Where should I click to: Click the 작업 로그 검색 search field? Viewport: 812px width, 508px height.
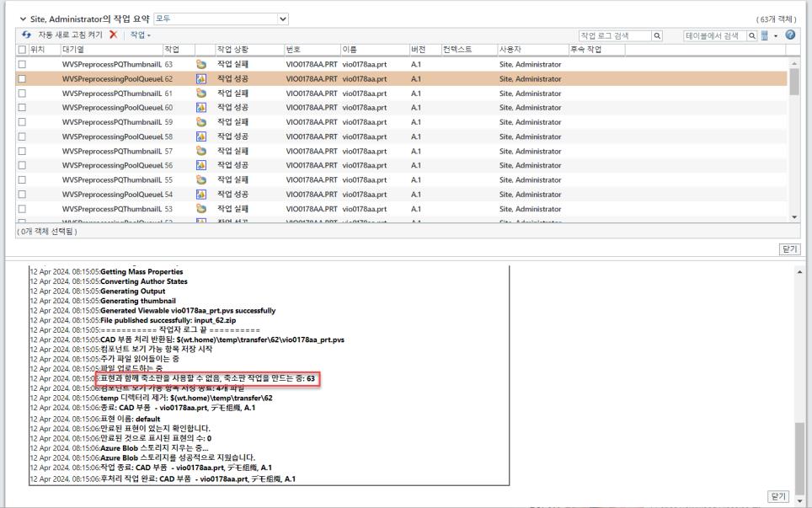tap(615, 35)
